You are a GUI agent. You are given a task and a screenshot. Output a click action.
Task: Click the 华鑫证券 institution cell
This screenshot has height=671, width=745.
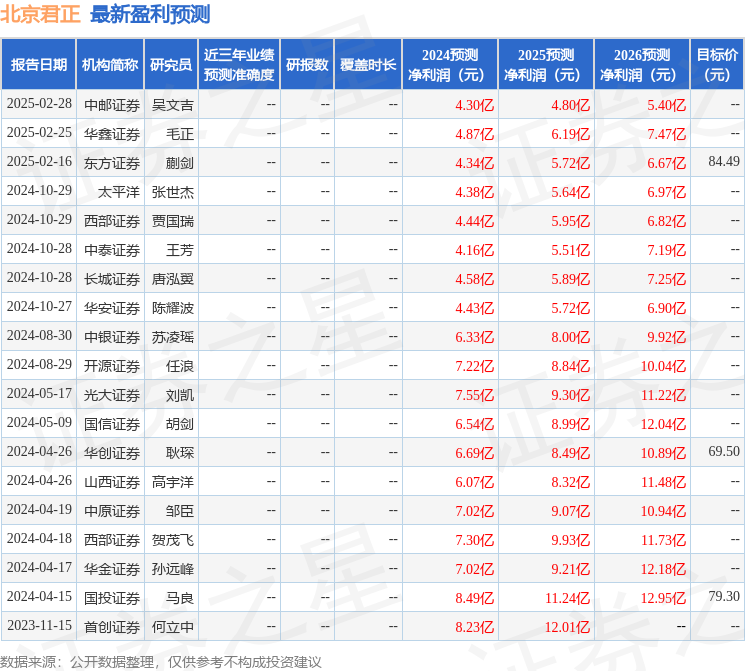coord(112,134)
